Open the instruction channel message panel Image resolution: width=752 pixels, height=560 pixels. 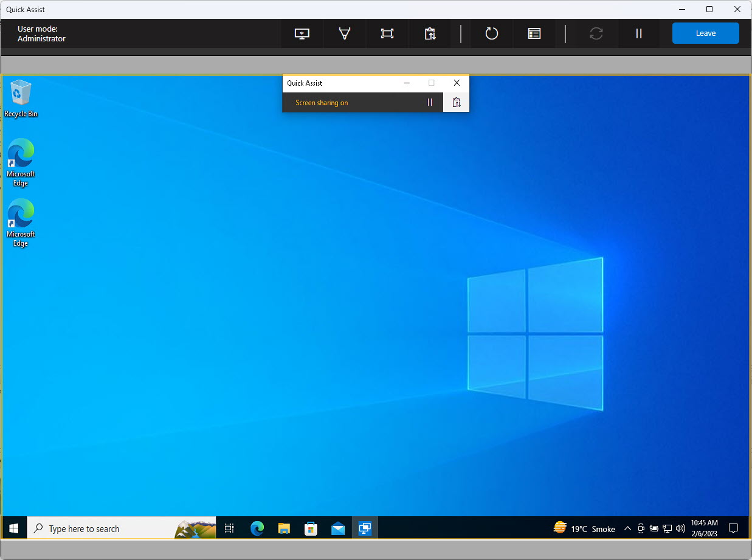[534, 33]
